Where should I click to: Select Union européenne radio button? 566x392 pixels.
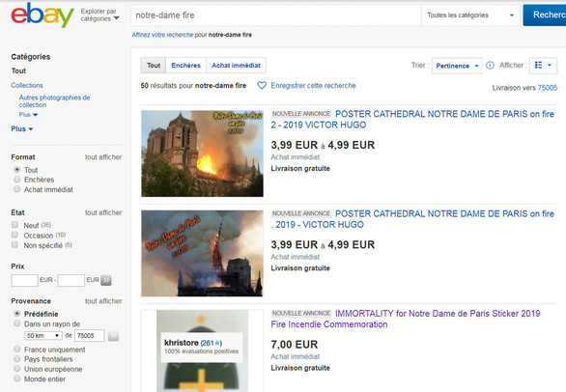16,369
